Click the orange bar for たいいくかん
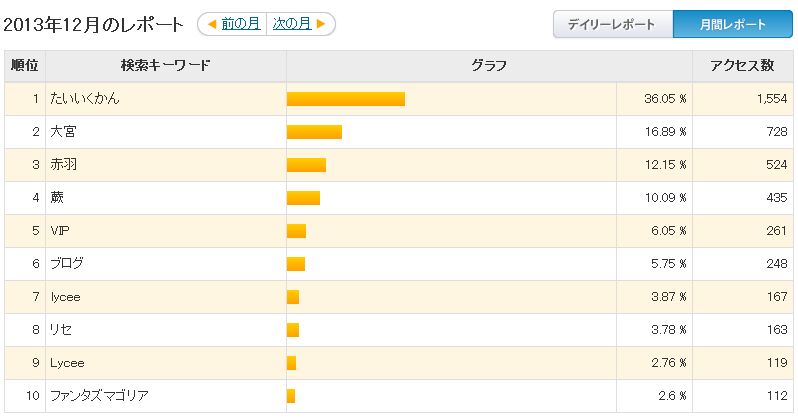The width and height of the screenshot is (798, 420). click(x=346, y=99)
